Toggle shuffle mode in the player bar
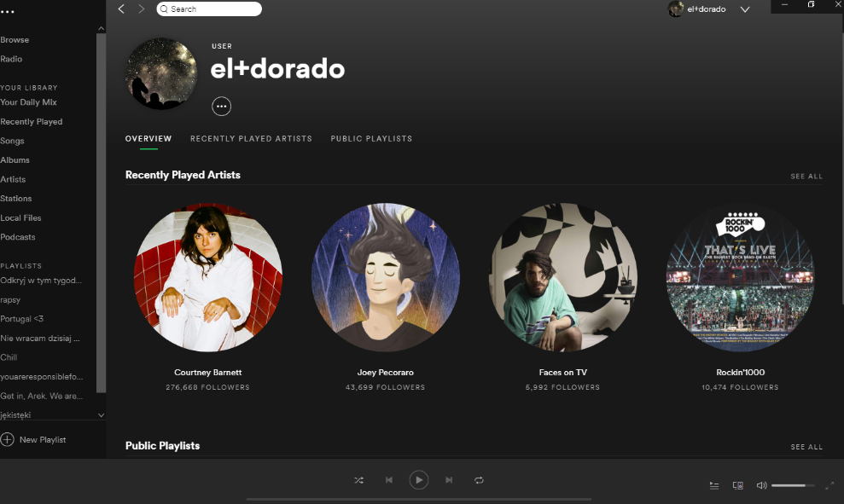Screen dimensions: 844x504 point(358,480)
